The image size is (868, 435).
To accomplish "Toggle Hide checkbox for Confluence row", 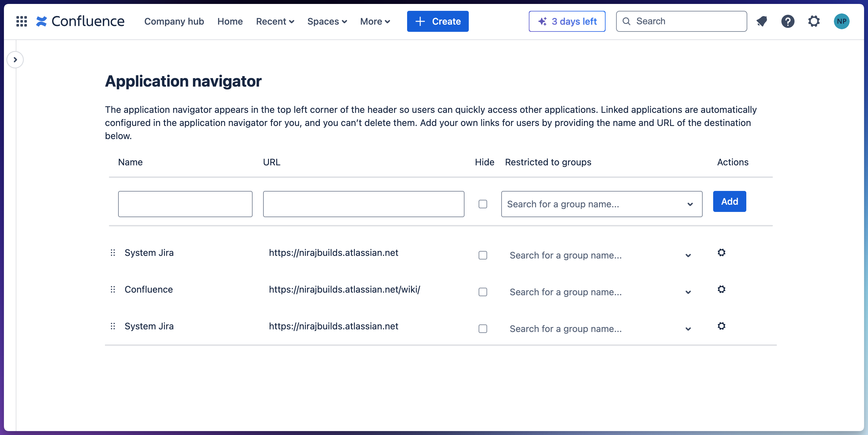I will [x=483, y=292].
